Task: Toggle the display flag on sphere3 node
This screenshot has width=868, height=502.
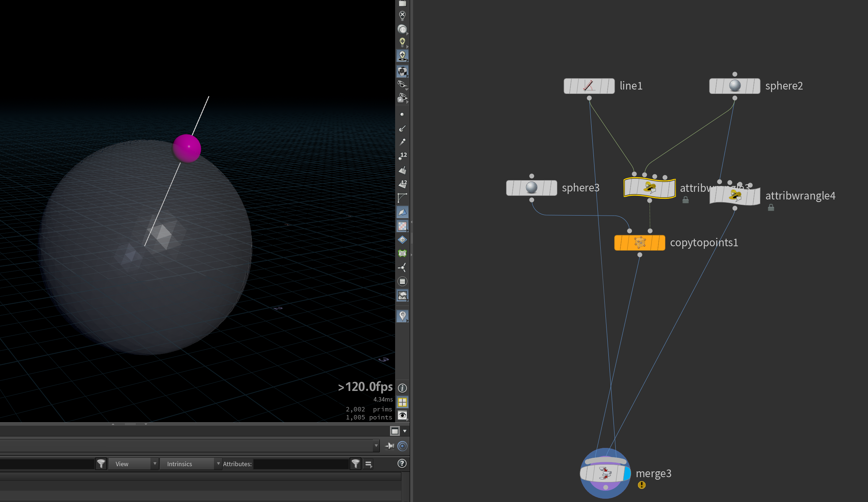Action: click(x=553, y=188)
